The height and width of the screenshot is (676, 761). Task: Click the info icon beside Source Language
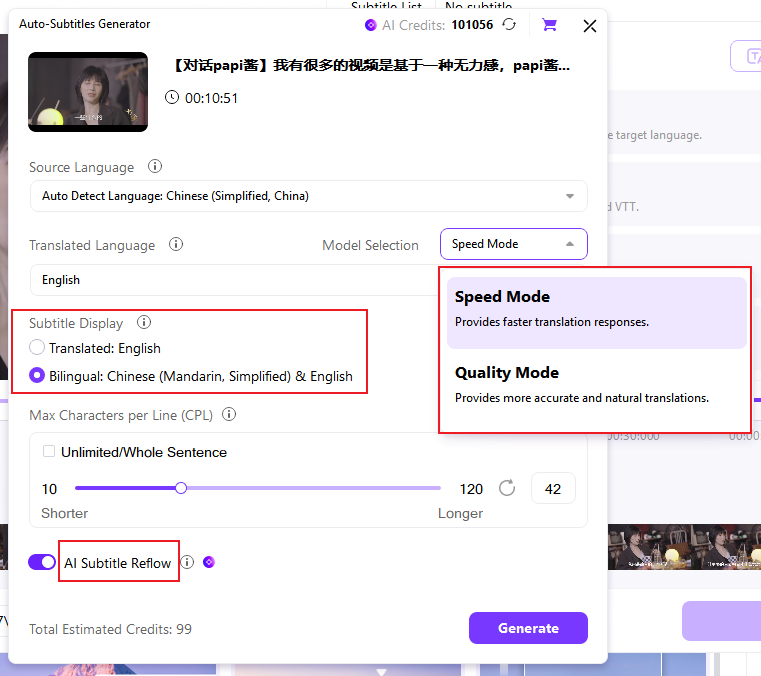155,167
